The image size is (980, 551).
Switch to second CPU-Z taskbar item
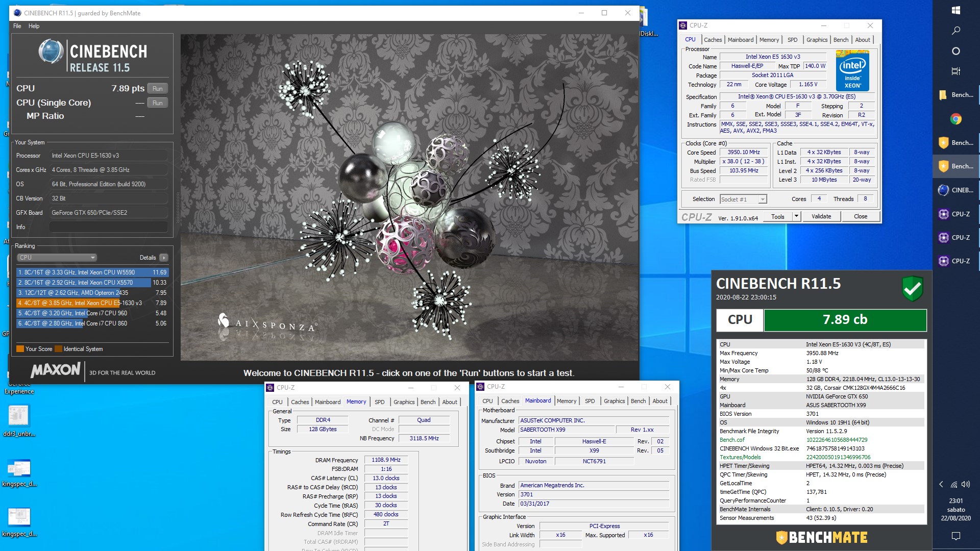[956, 238]
